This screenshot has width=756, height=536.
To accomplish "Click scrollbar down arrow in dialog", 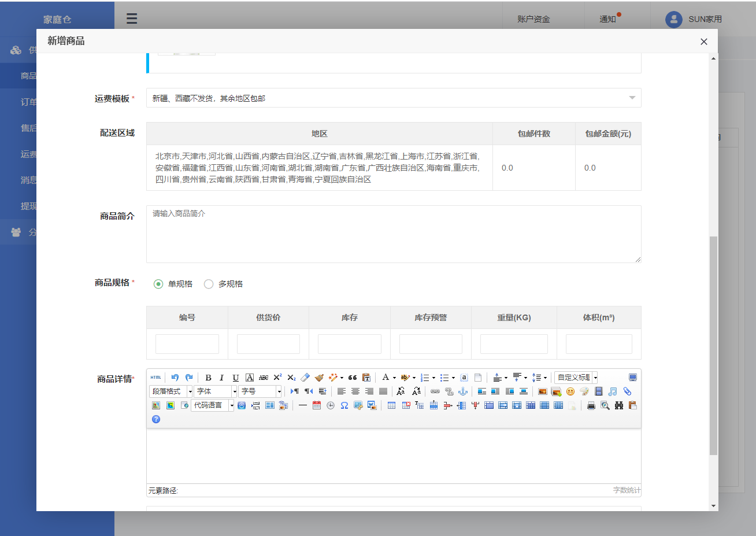I will point(714,506).
